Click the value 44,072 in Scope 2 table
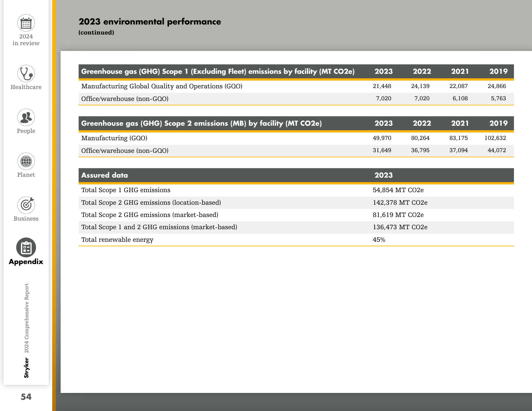This screenshot has height=411, width=532. [x=497, y=150]
